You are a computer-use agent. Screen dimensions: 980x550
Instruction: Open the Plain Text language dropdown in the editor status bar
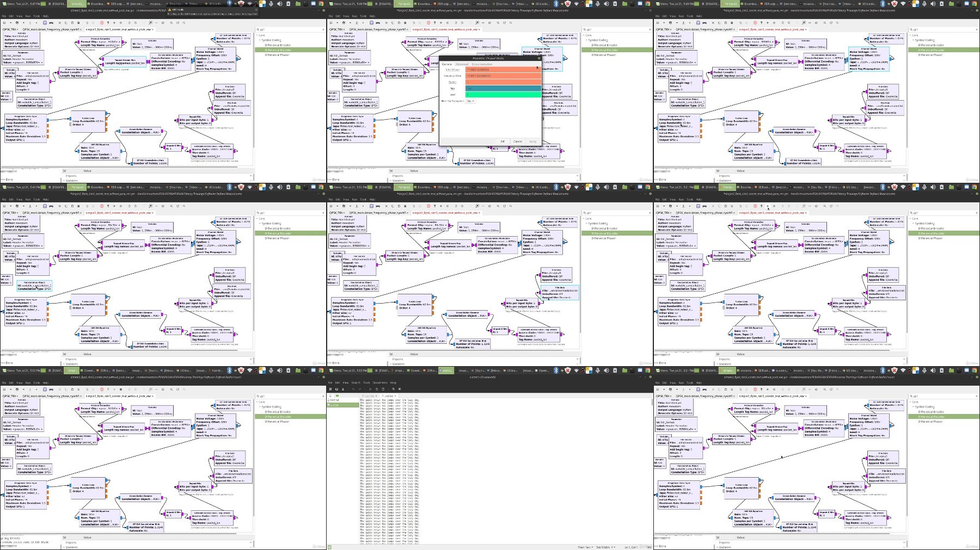click(x=585, y=547)
